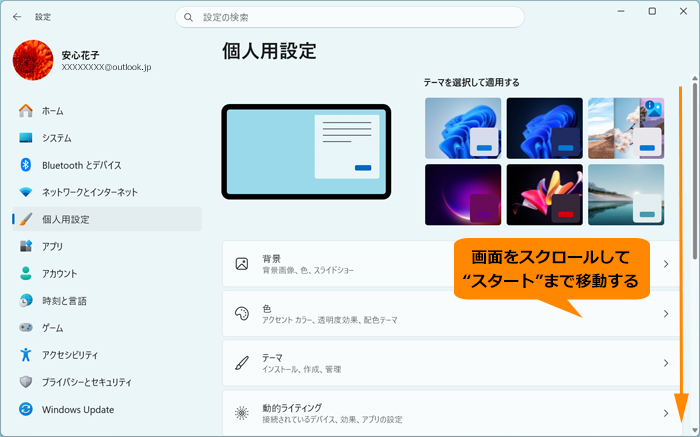Click the palette icon in 色 row
The height and width of the screenshot is (437, 700).
click(242, 313)
